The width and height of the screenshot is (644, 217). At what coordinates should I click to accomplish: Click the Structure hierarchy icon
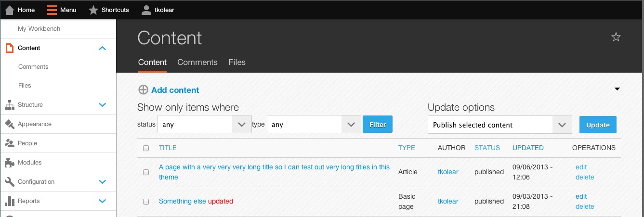tap(9, 105)
